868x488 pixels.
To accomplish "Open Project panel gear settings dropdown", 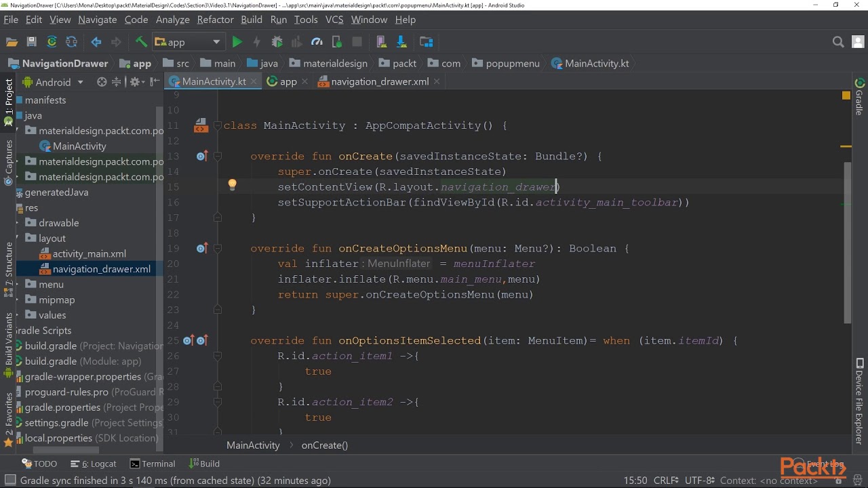I will point(138,82).
